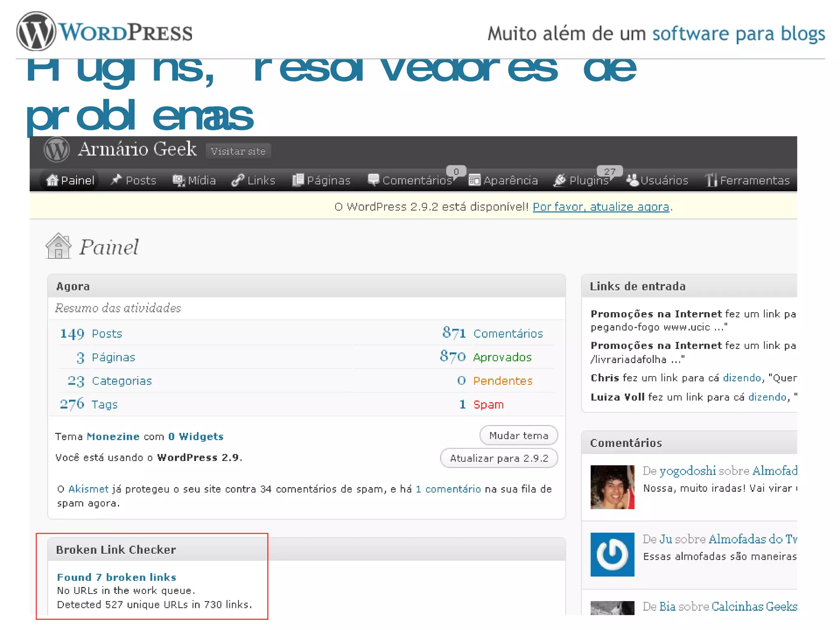Open yogodoshi commenter link
Screen dimensions: 840x630
click(687, 471)
